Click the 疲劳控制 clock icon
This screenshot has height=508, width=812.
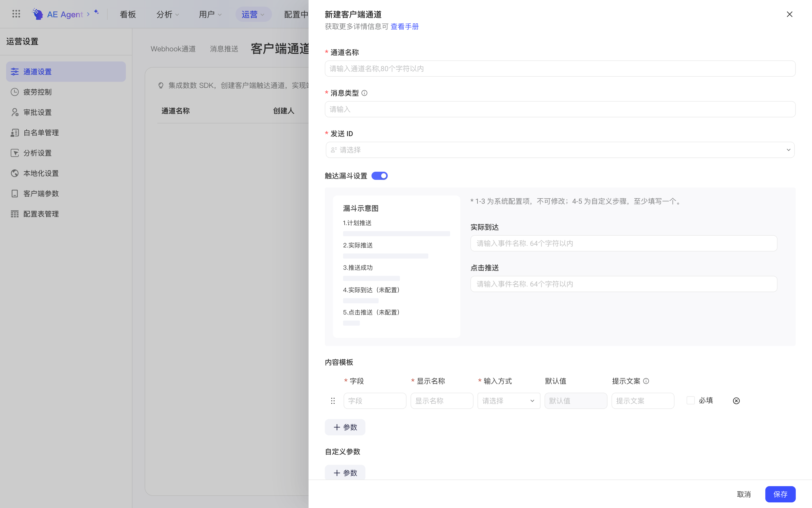pyautogui.click(x=14, y=92)
